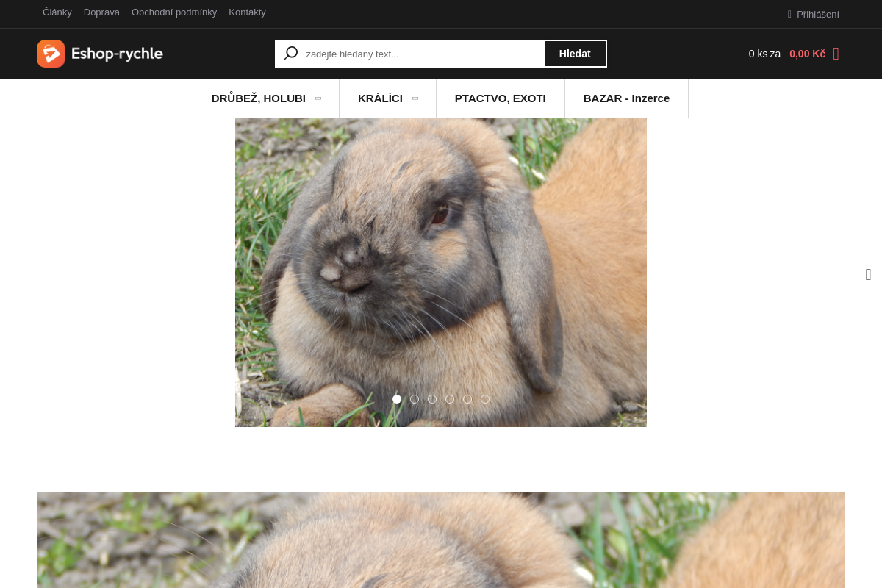The image size is (882, 588).
Task: Expand the KRÁLÍCI submenu arrow
Action: [x=415, y=98]
